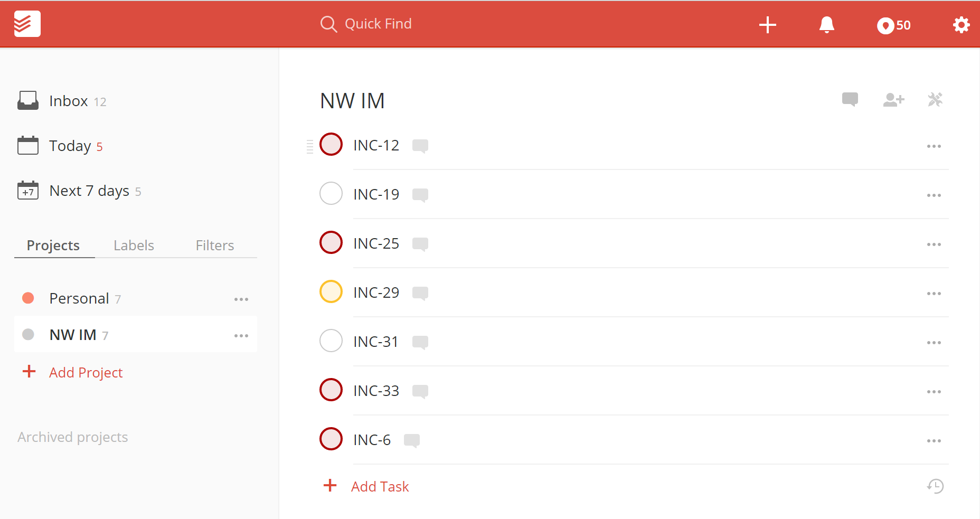
Task: Switch to the Filters tab
Action: pos(214,246)
